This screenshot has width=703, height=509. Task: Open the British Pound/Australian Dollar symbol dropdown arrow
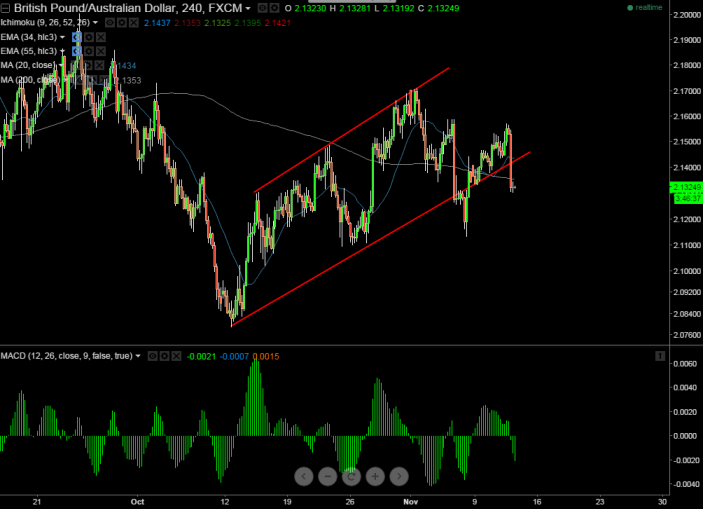tap(248, 9)
